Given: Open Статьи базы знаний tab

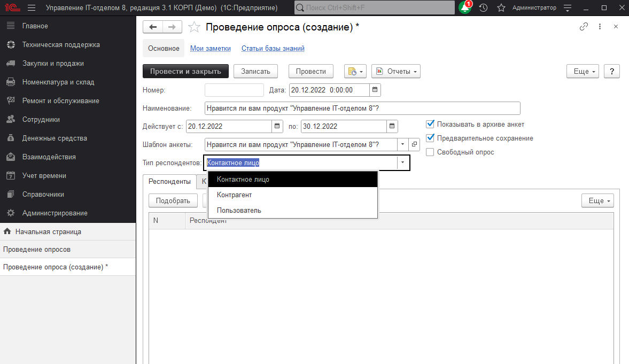Looking at the screenshot, I should (x=273, y=48).
